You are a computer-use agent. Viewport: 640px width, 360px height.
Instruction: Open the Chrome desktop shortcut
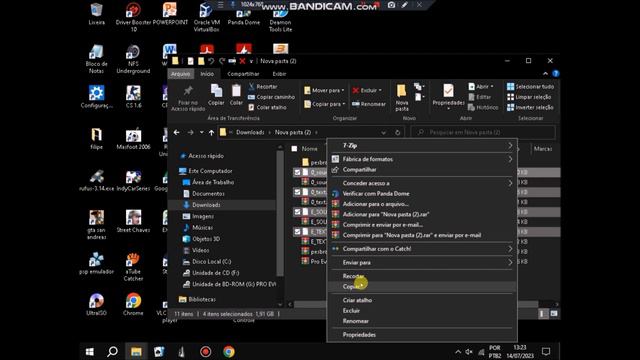[x=133, y=304]
